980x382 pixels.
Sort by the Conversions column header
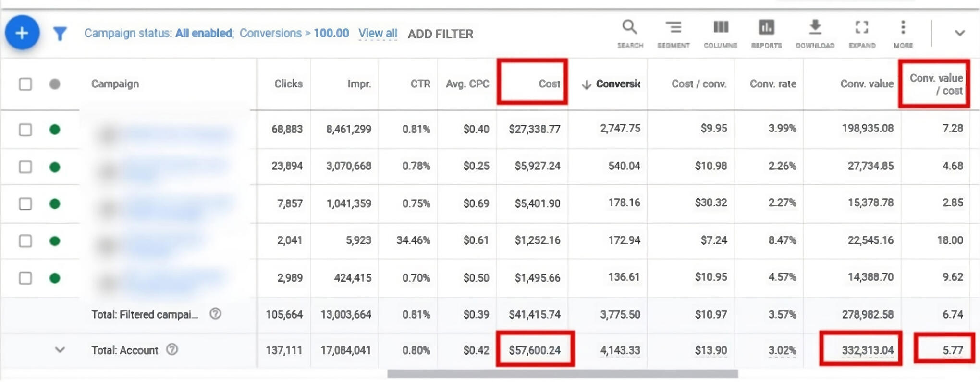[617, 84]
